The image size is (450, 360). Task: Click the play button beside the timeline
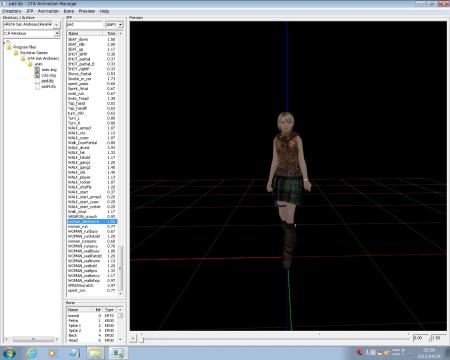point(133,339)
